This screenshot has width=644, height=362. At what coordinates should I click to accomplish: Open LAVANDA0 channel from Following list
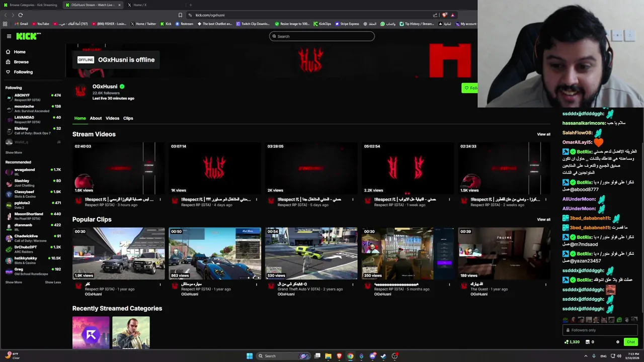33,119
